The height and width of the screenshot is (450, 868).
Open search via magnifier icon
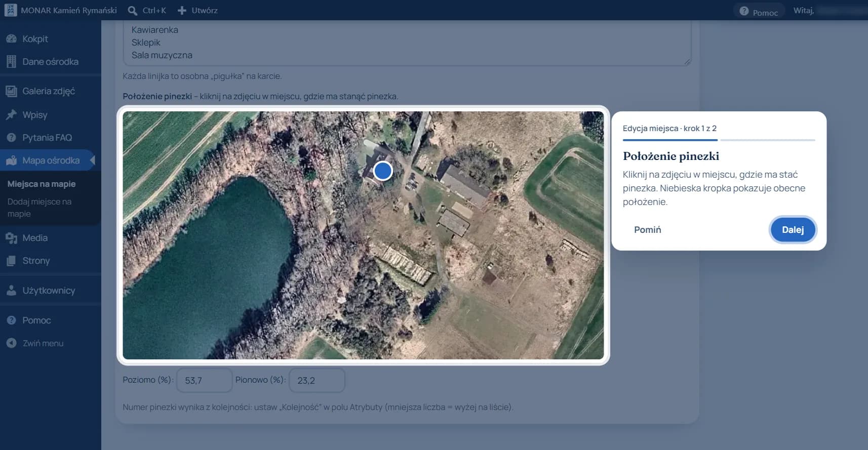coord(133,10)
